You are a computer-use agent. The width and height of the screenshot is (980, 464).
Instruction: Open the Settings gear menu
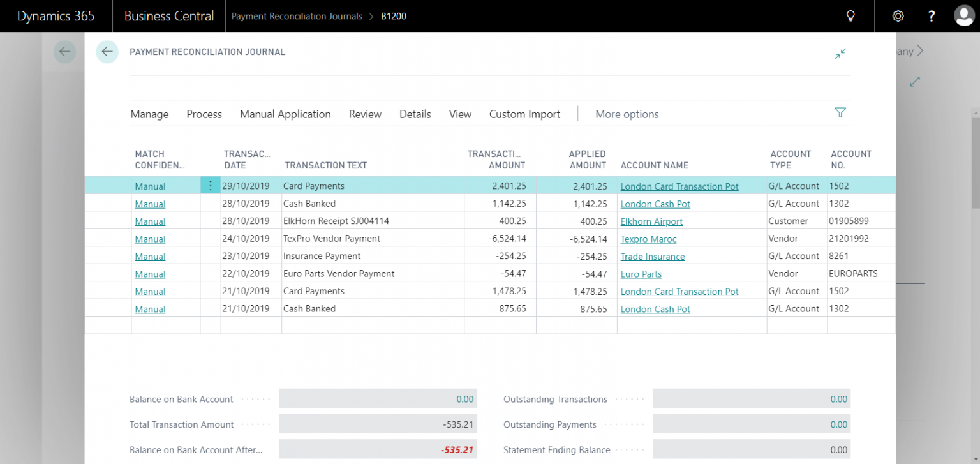point(898,16)
